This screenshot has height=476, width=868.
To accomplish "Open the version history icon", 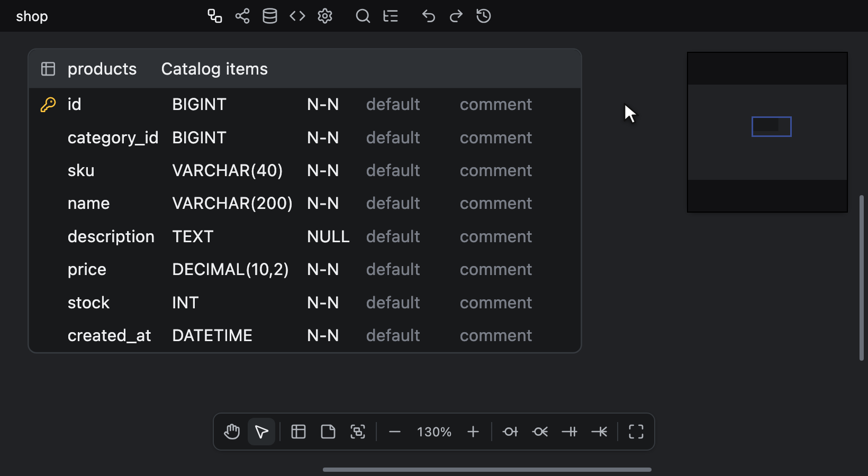I will coord(484,16).
